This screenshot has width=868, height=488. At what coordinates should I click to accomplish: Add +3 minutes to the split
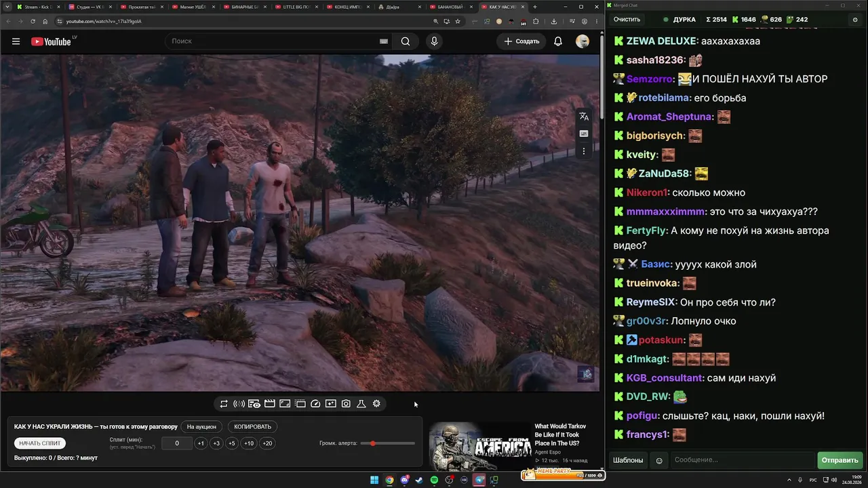[x=216, y=443]
